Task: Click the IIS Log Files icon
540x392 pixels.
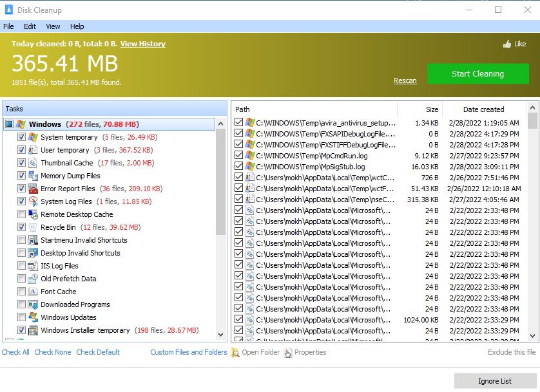Action: [33, 266]
